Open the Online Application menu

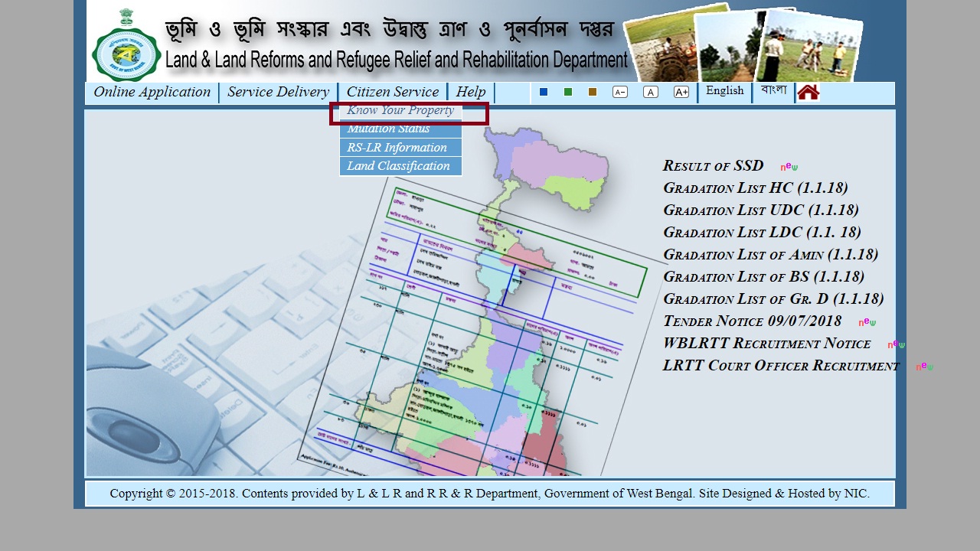click(x=151, y=92)
